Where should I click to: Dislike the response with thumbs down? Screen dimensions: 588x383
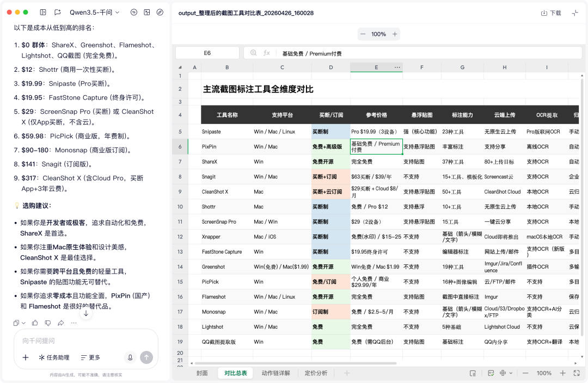click(48, 323)
